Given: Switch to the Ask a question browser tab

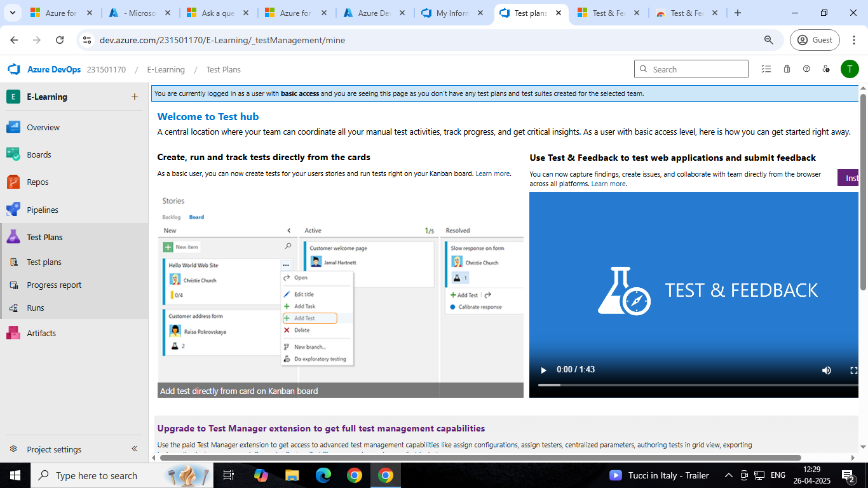Looking at the screenshot, I should pos(218,13).
